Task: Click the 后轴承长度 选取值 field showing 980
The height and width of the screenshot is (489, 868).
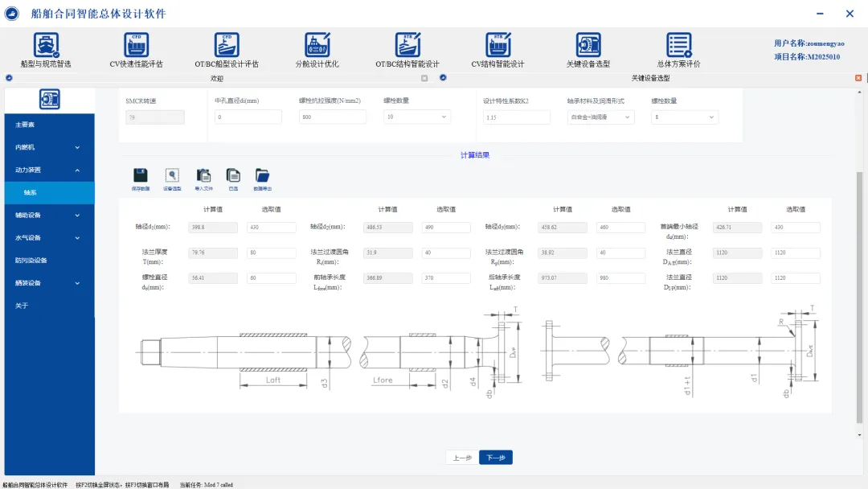Action: (621, 278)
